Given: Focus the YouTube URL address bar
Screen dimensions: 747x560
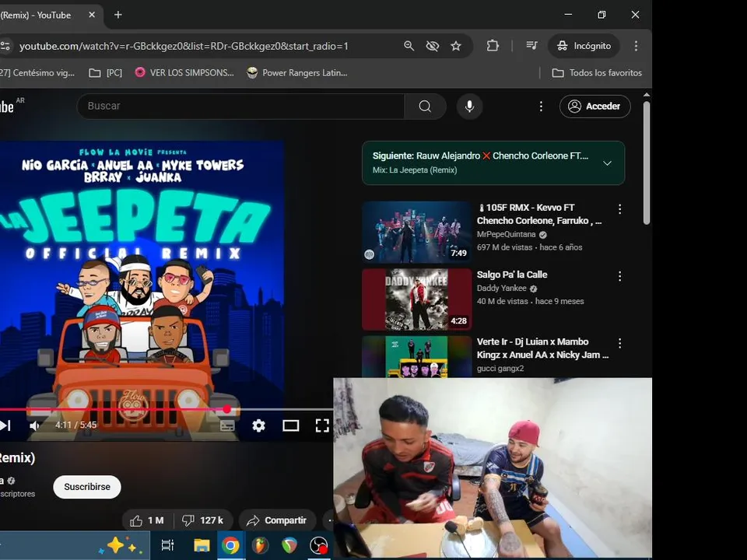Looking at the screenshot, I should 184,46.
